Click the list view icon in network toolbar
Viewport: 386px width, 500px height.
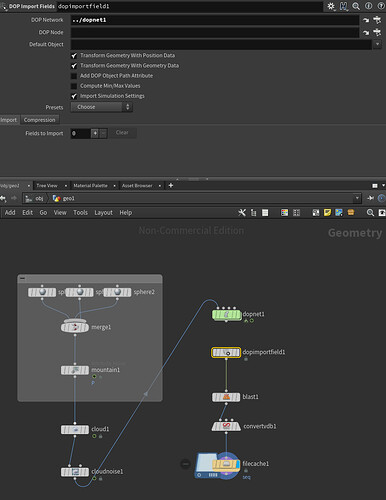click(265, 213)
